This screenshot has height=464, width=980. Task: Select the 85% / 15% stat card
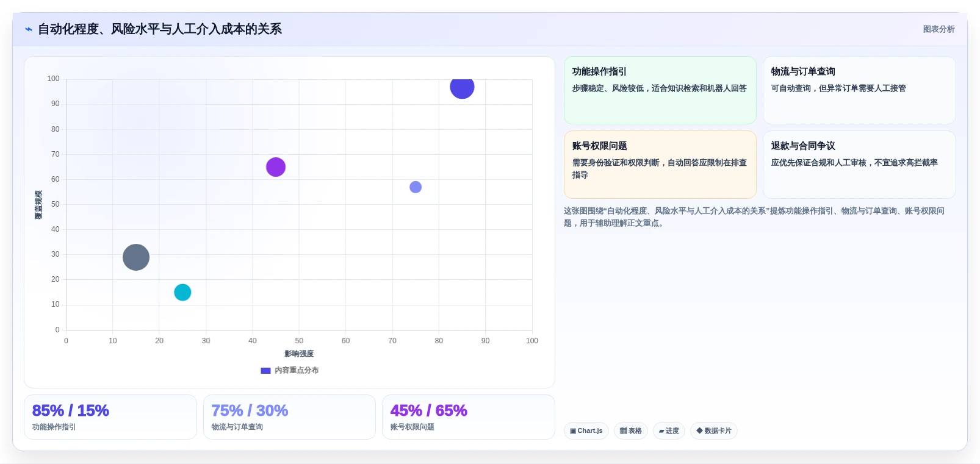(110, 417)
